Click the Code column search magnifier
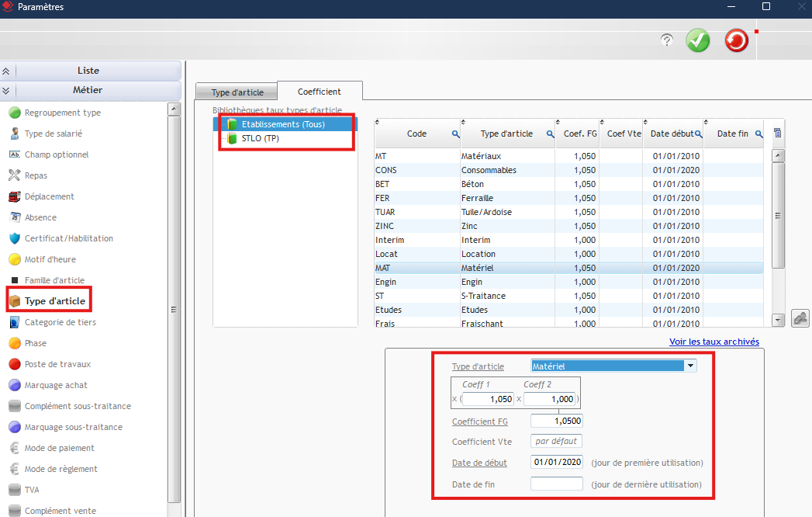This screenshot has width=812, height=517. click(455, 134)
